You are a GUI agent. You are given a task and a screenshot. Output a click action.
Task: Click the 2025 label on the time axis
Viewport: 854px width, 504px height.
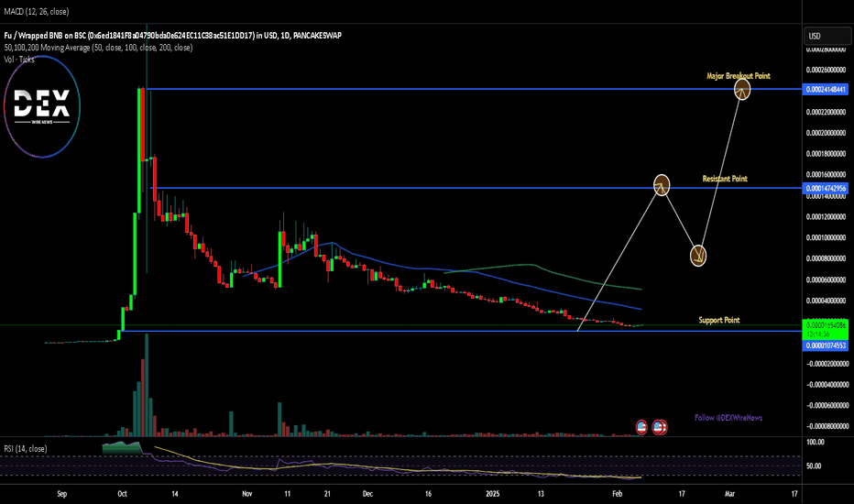492,494
